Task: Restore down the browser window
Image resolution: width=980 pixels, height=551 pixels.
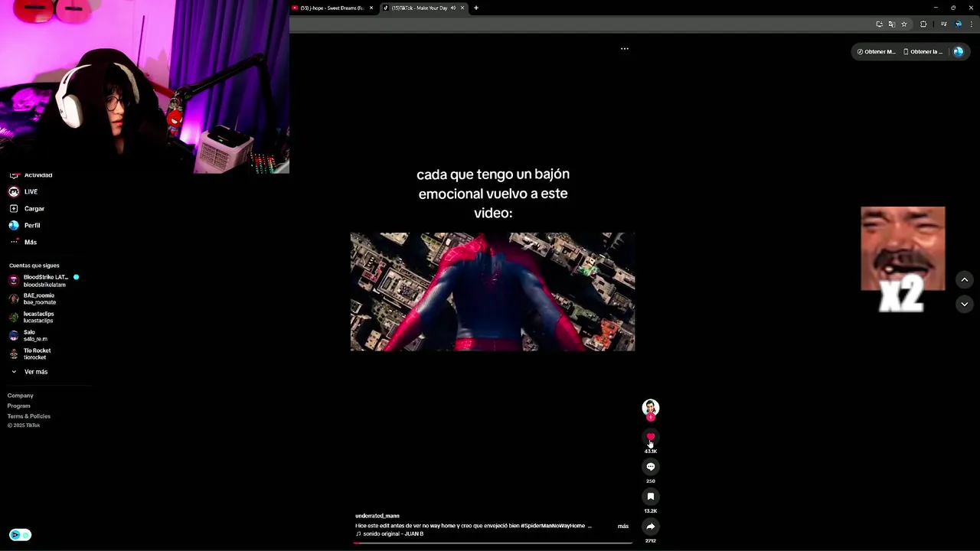Action: point(953,8)
